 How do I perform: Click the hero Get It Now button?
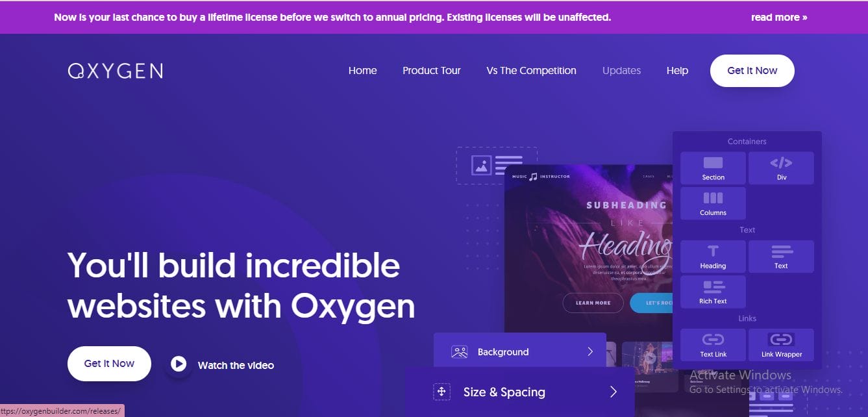coord(109,364)
